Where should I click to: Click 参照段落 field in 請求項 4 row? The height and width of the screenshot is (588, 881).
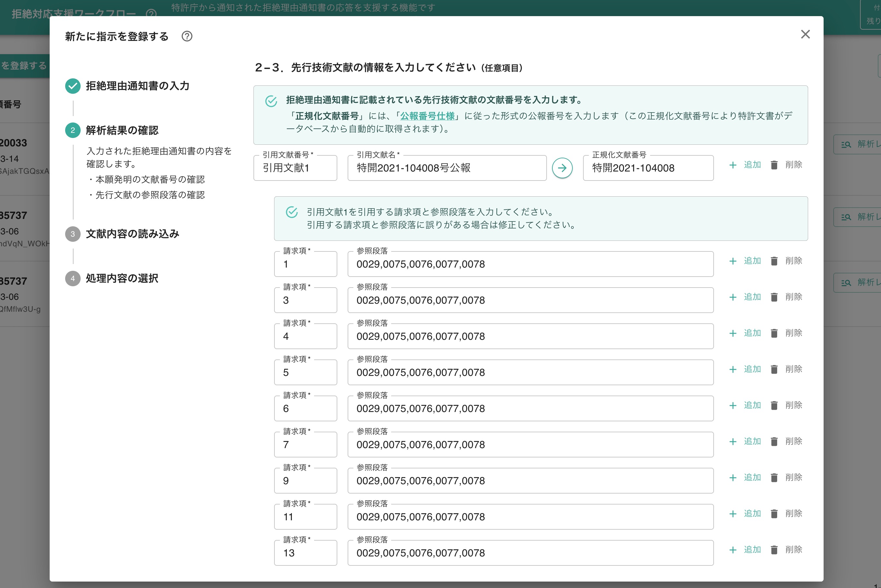tap(530, 336)
